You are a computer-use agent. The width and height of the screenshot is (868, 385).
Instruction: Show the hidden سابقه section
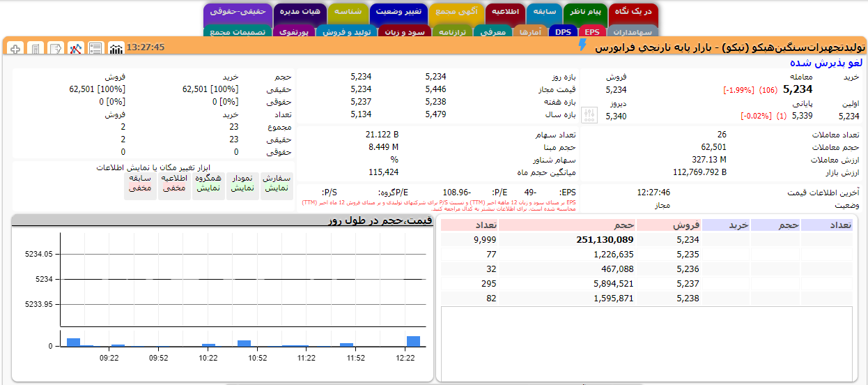point(140,183)
